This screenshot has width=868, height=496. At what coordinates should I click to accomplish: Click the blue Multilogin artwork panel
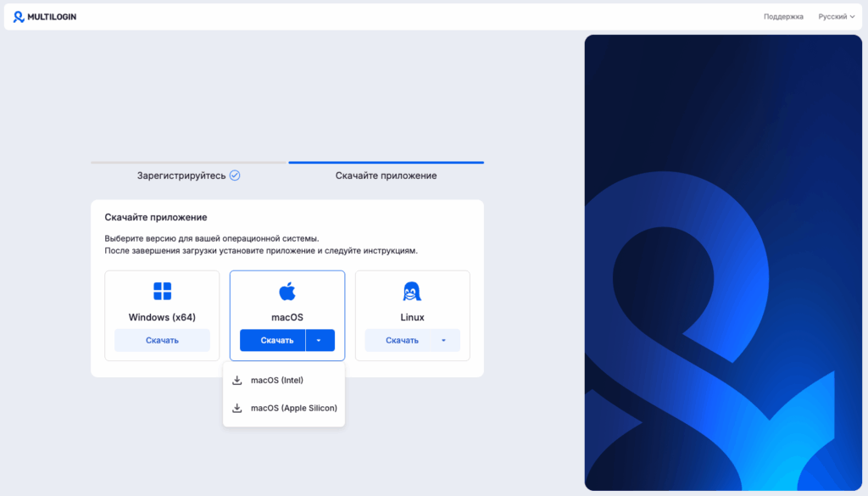tap(723, 262)
